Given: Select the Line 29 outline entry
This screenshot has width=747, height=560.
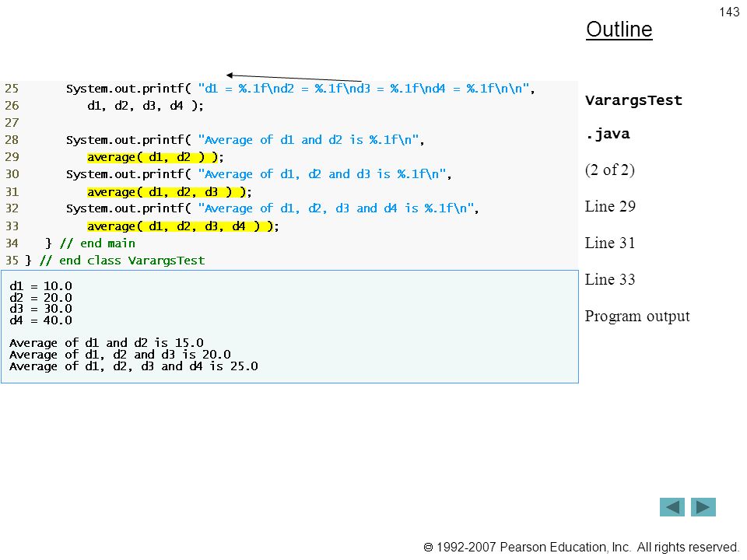Looking at the screenshot, I should 610,206.
